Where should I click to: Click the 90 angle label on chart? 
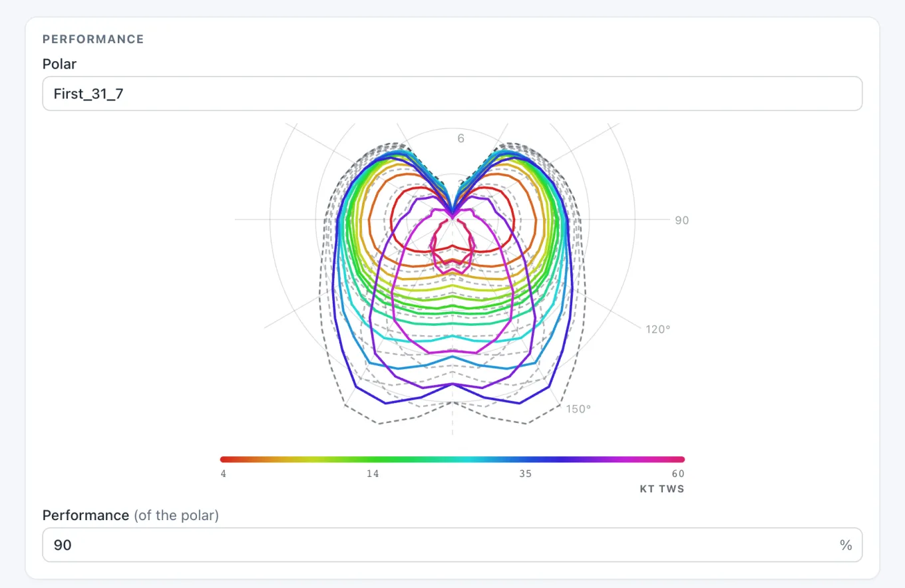681,220
